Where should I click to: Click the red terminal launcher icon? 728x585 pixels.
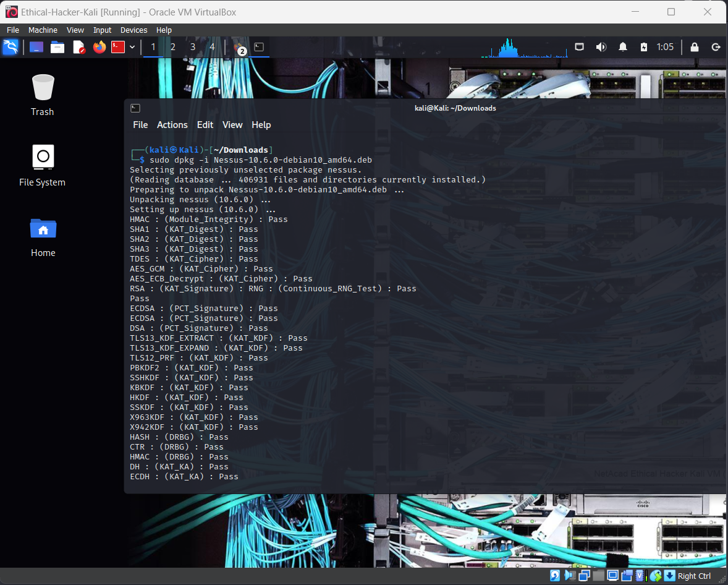pos(118,47)
